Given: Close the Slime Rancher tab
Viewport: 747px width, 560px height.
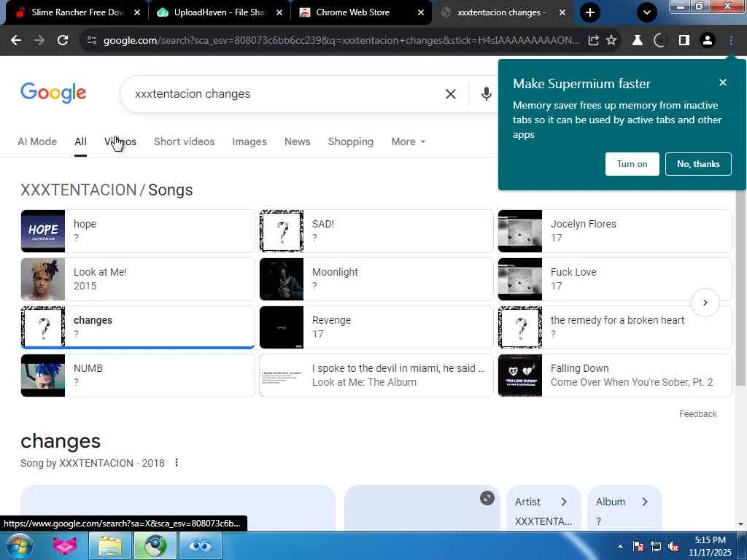Looking at the screenshot, I should coord(137,12).
